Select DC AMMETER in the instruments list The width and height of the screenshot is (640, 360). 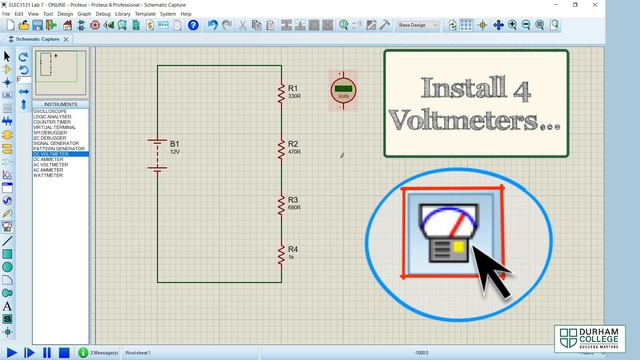click(x=60, y=159)
